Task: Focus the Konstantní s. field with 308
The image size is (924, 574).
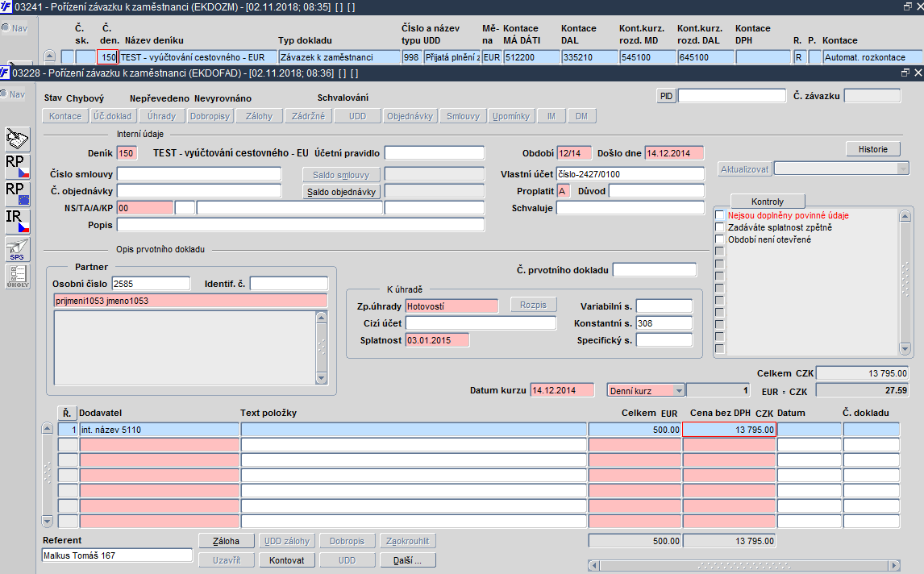Action: pyautogui.click(x=664, y=323)
